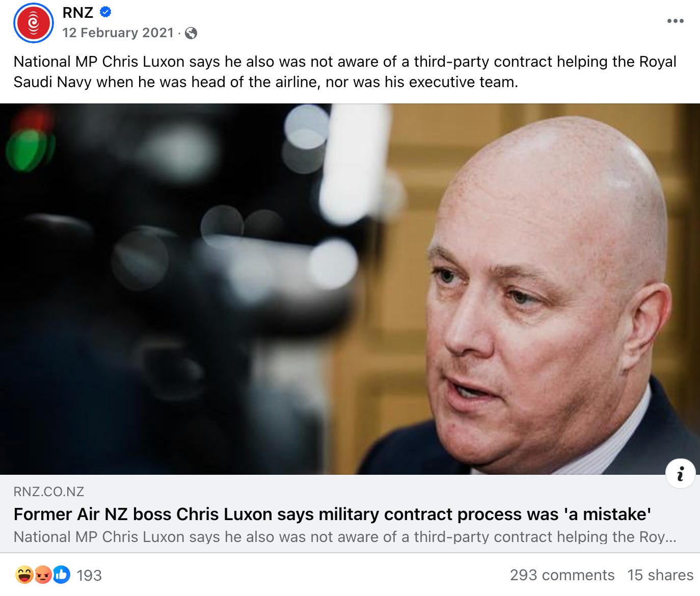View the 15 shares list
700x596 pixels.
[x=660, y=575]
